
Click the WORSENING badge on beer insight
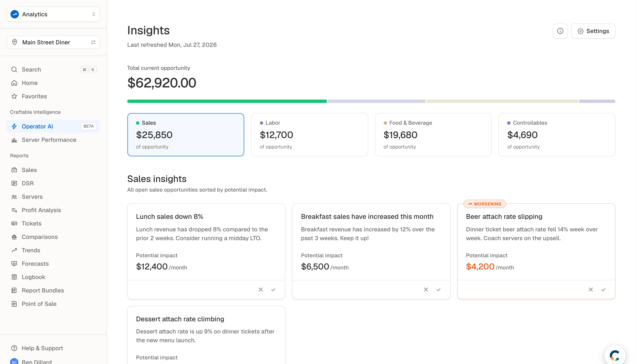[485, 204]
